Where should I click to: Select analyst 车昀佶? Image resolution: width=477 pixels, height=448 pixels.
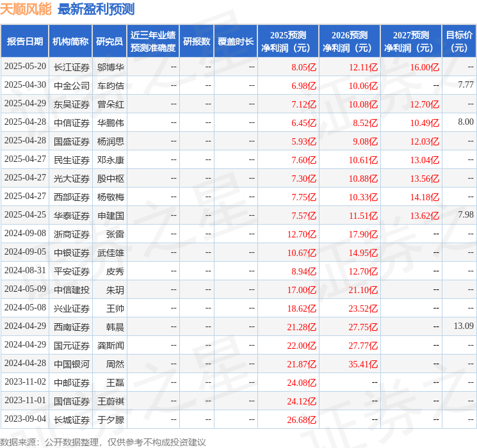111,86
